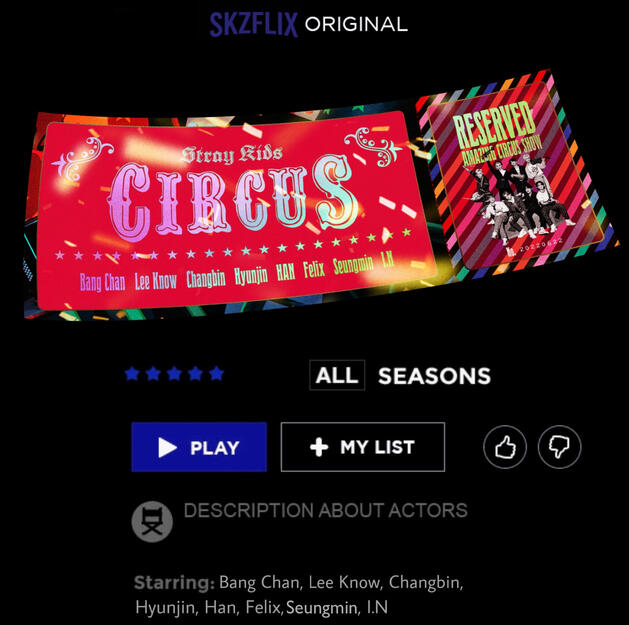629x625 pixels.
Task: Rate with the fourth blue star
Action: (x=195, y=374)
